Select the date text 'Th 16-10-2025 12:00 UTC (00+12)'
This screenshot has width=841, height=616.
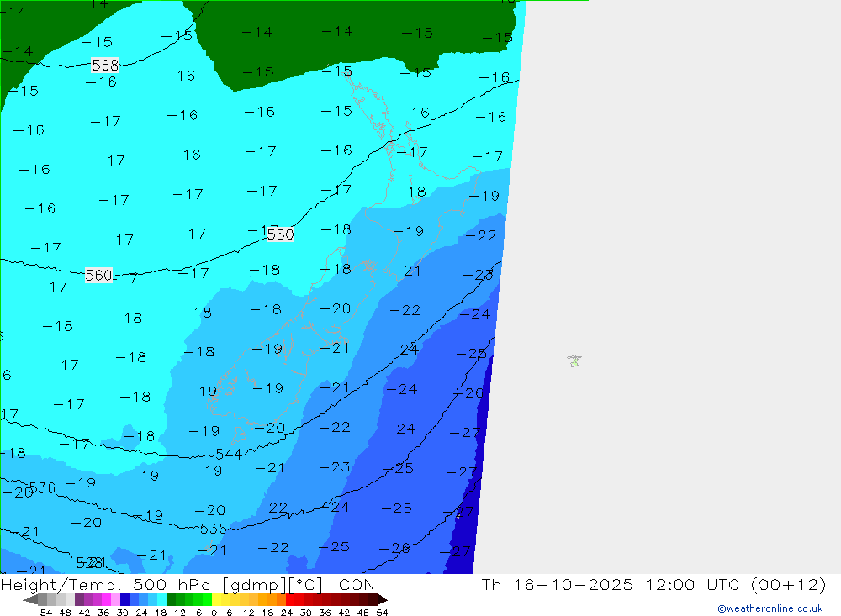(x=653, y=584)
